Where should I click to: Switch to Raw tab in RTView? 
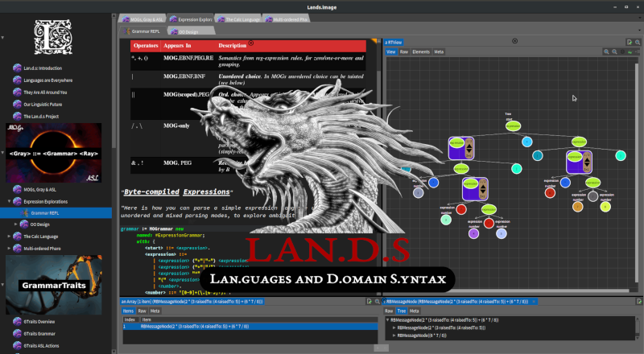[404, 51]
